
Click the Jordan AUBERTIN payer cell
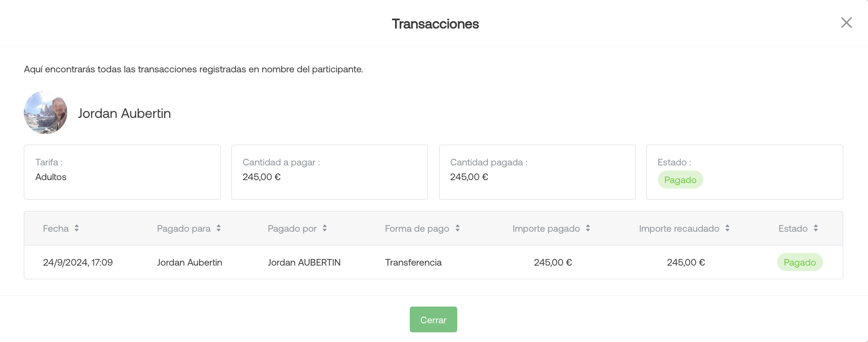pos(304,262)
